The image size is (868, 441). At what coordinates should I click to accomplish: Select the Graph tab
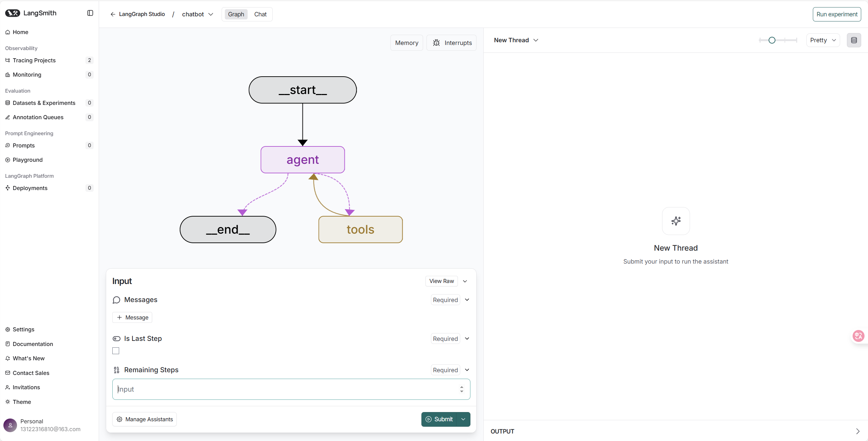(x=236, y=14)
